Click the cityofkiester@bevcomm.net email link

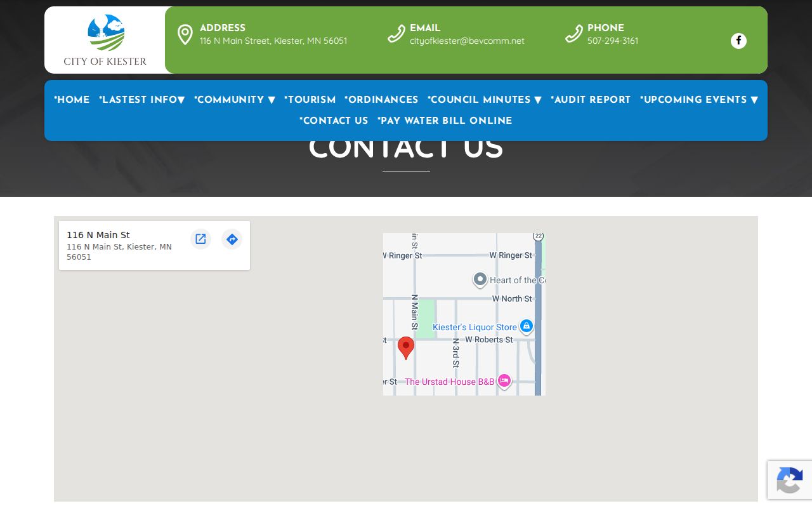467,41
